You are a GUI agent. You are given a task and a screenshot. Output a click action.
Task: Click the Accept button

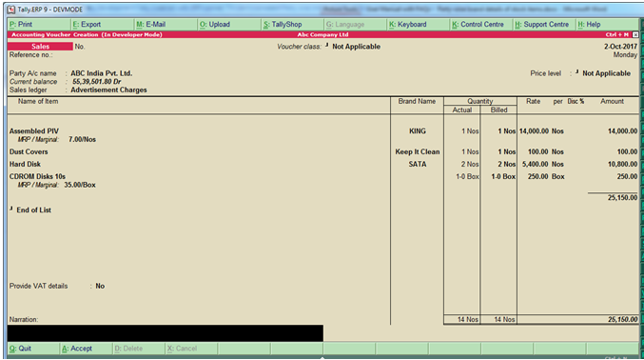pos(86,349)
